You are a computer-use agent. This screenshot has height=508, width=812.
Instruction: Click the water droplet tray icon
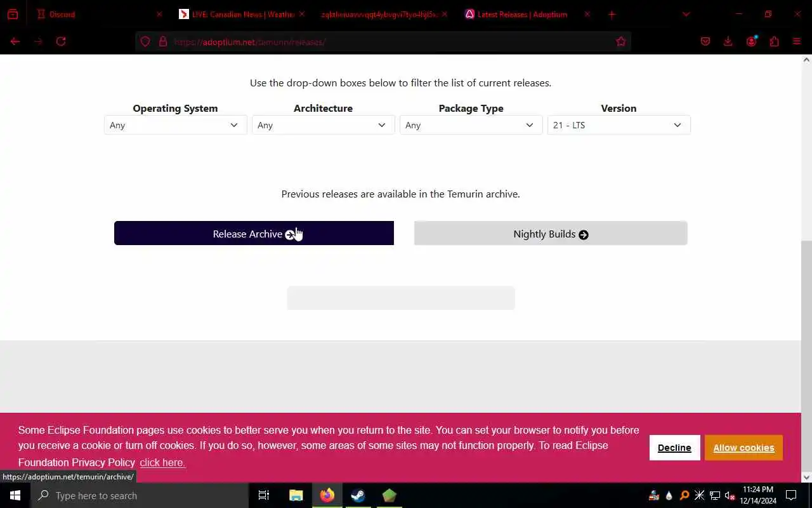pyautogui.click(x=669, y=495)
